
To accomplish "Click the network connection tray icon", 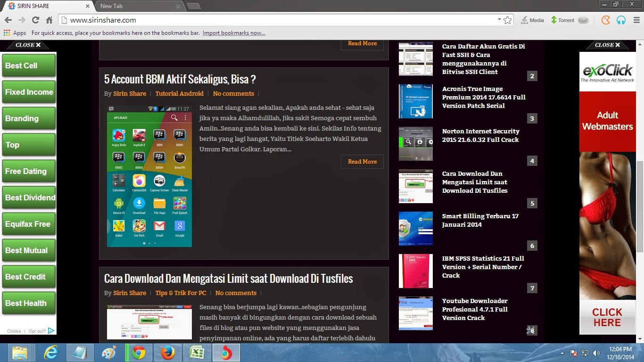I will pos(585,353).
